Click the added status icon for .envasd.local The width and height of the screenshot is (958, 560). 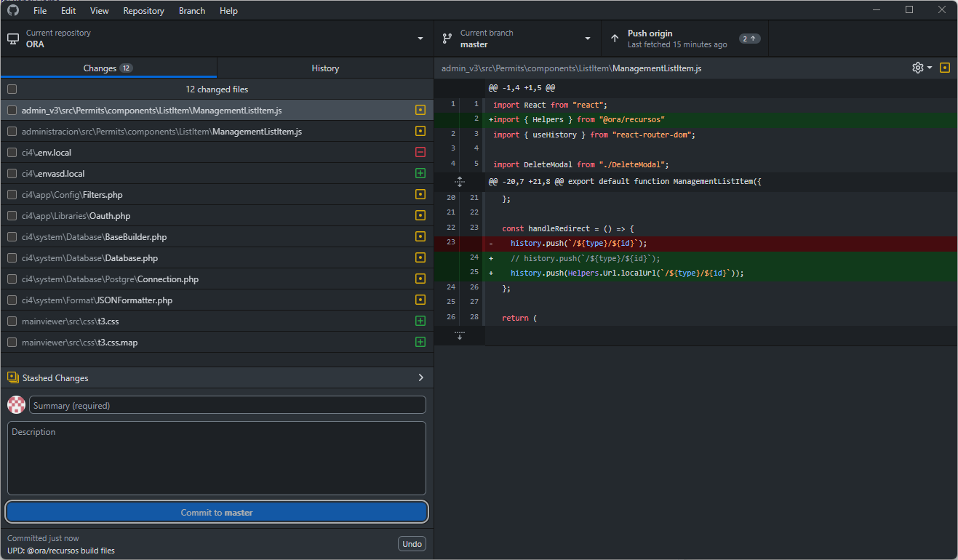pyautogui.click(x=420, y=174)
